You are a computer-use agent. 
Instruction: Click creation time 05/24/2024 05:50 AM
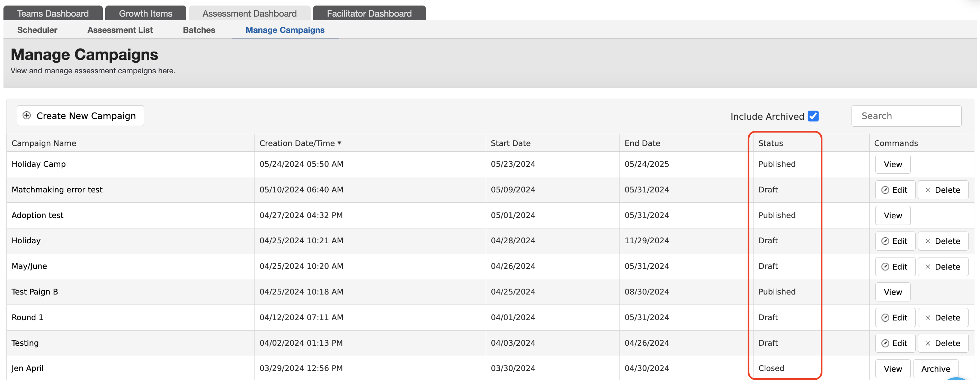pos(301,164)
